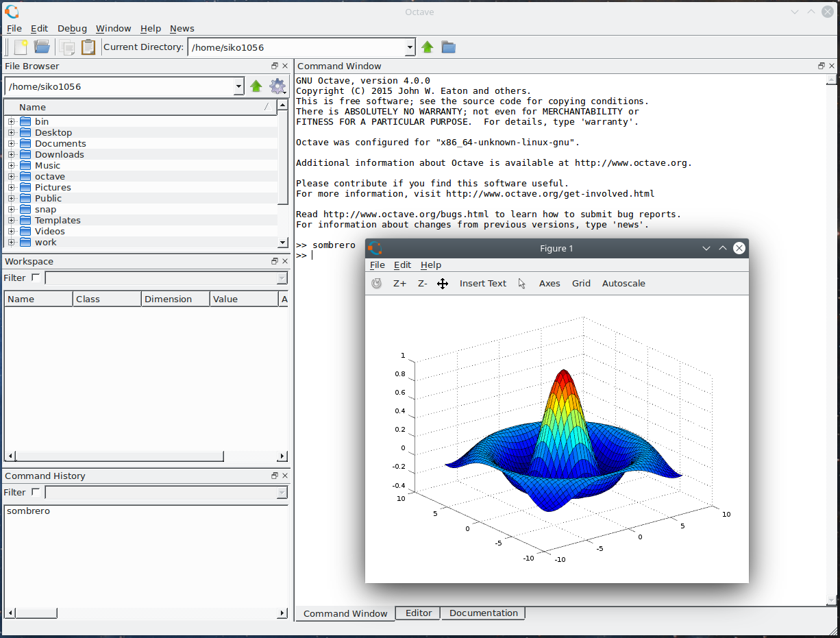Undock the Command Window panel
Image resolution: width=840 pixels, height=638 pixels.
[x=822, y=66]
